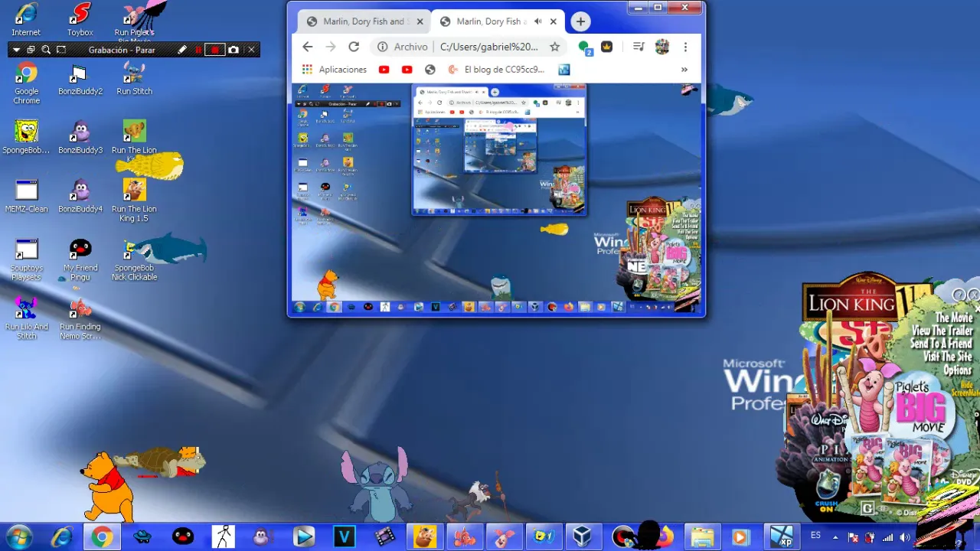This screenshot has width=980, height=551.
Task: Bookmark this page with the star
Action: pyautogui.click(x=554, y=47)
